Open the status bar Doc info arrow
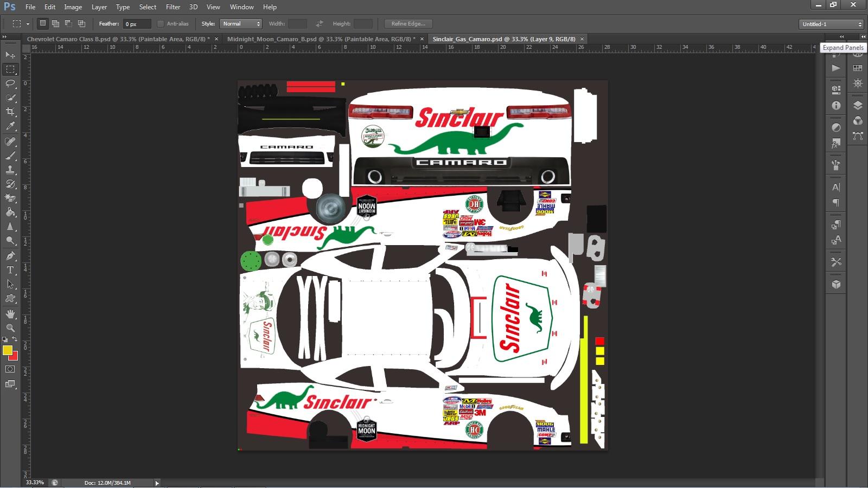 pyautogui.click(x=157, y=483)
